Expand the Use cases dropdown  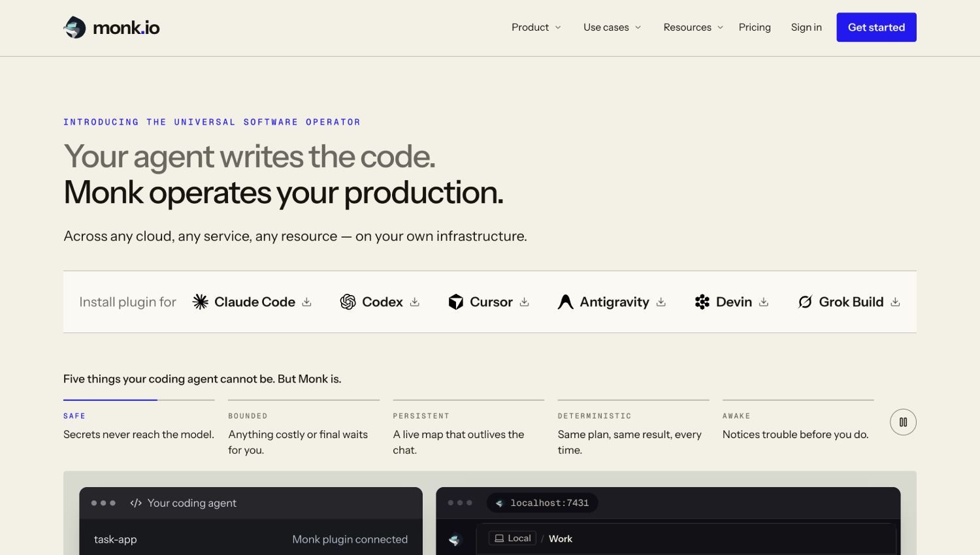click(x=612, y=27)
